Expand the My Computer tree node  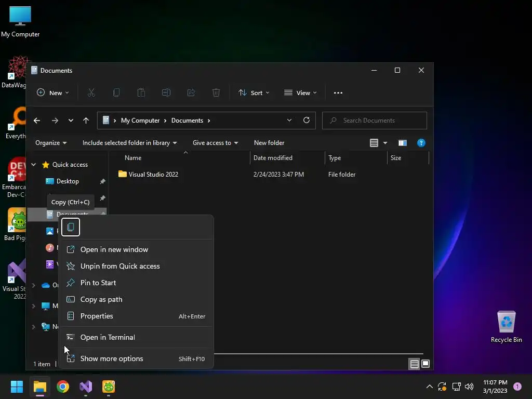[34, 306]
